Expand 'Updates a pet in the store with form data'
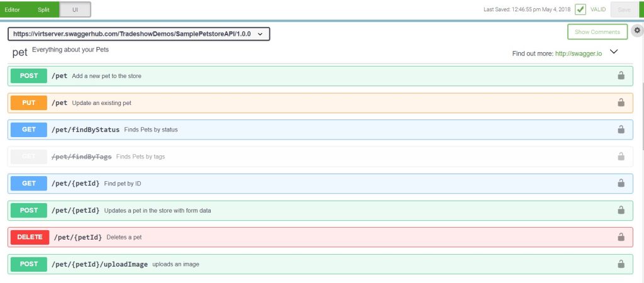644x283 pixels. [320, 210]
